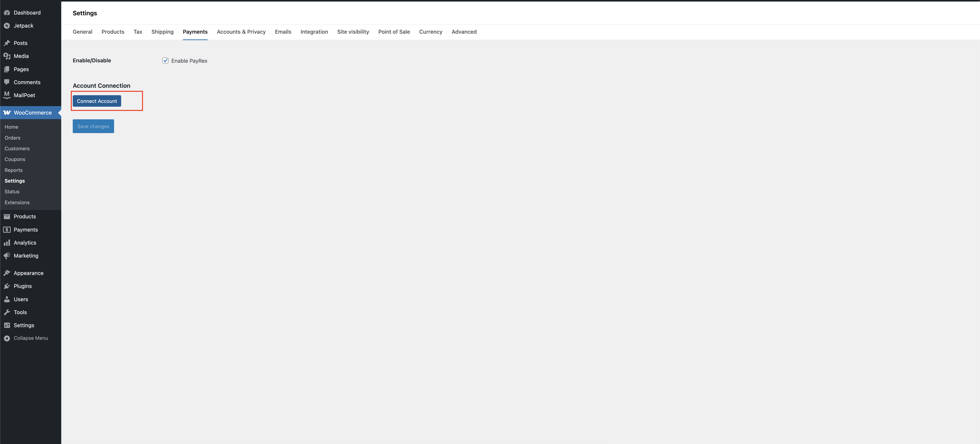This screenshot has width=980, height=444.
Task: Open WooCommerce Orders submenu entry
Action: click(12, 138)
